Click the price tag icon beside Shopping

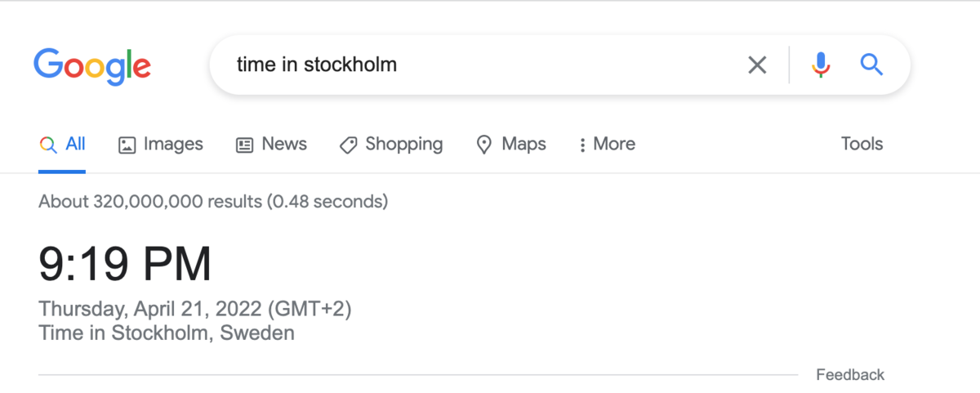(x=348, y=145)
